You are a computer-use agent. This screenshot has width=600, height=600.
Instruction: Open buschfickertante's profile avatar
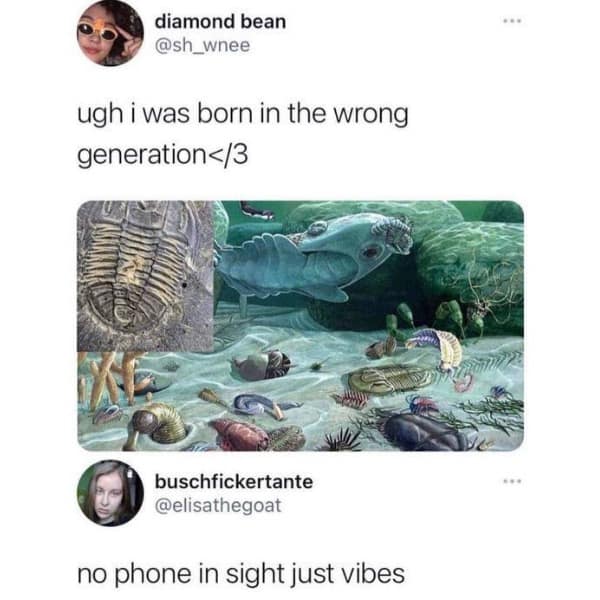click(x=110, y=493)
